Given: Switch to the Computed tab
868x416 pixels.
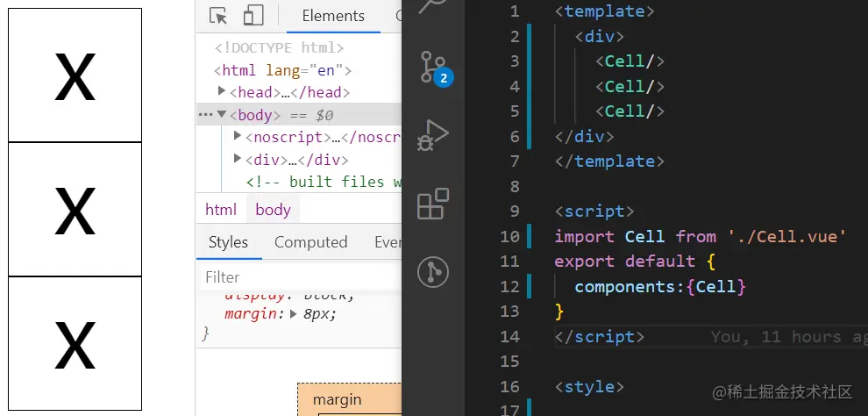Looking at the screenshot, I should pyautogui.click(x=311, y=242).
